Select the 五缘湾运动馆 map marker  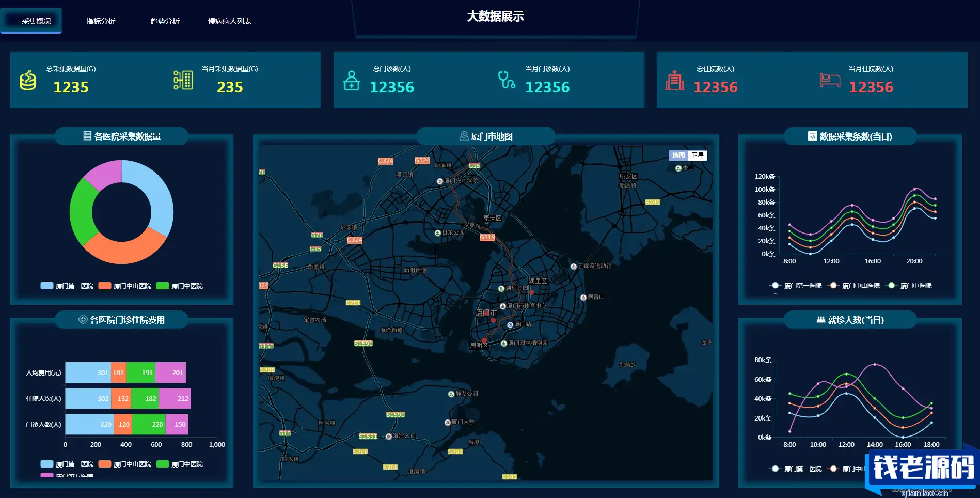[x=573, y=267]
